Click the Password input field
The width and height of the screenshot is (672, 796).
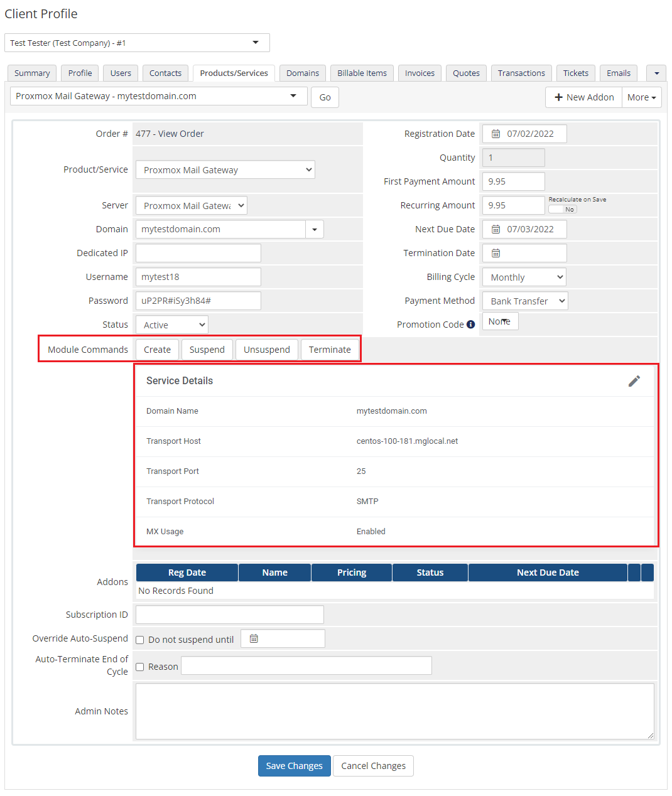(x=198, y=301)
